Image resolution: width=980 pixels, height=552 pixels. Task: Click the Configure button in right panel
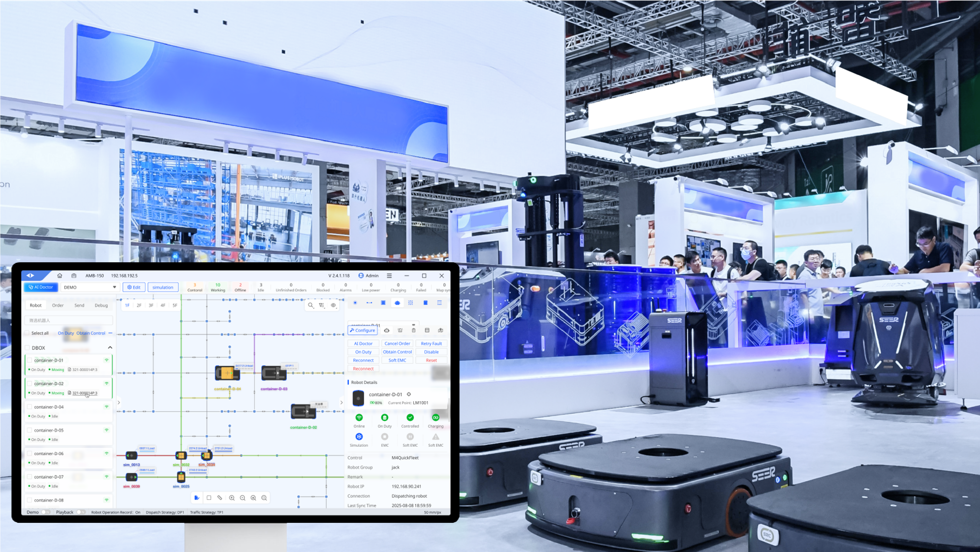[x=362, y=330]
